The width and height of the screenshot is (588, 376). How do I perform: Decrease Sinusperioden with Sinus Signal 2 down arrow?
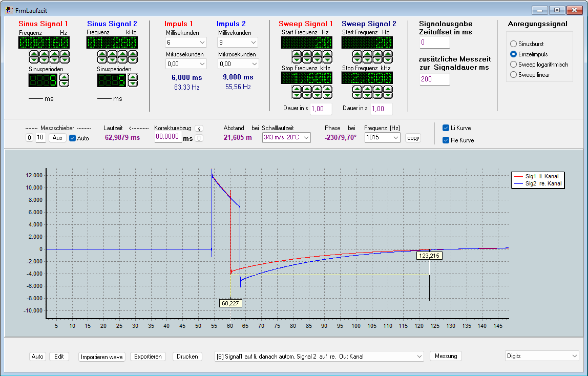133,83
